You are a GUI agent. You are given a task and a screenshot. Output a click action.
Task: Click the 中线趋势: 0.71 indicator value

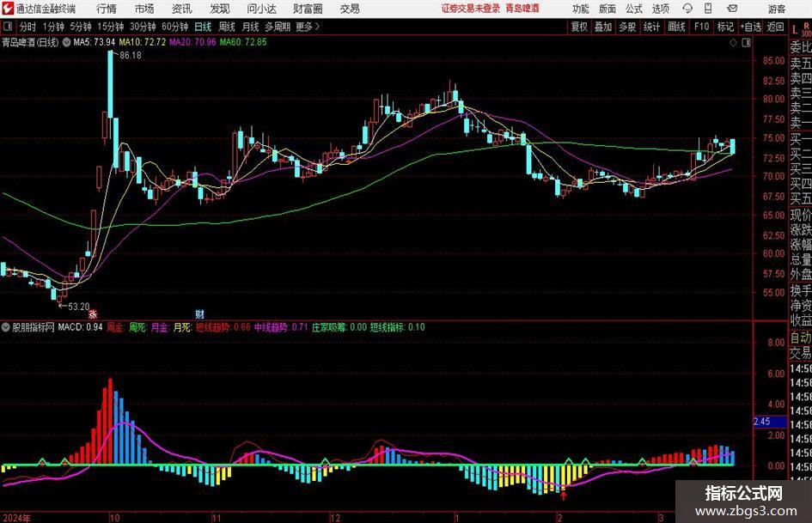[x=281, y=327]
